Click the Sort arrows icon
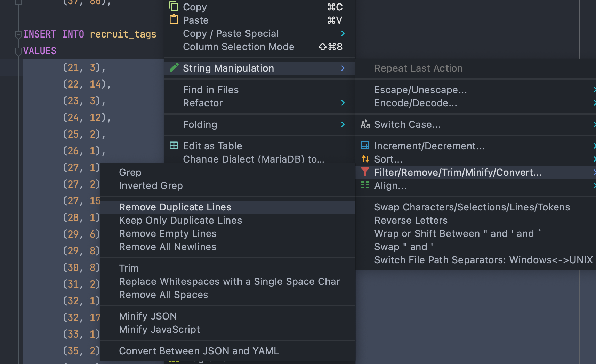 [x=365, y=159]
